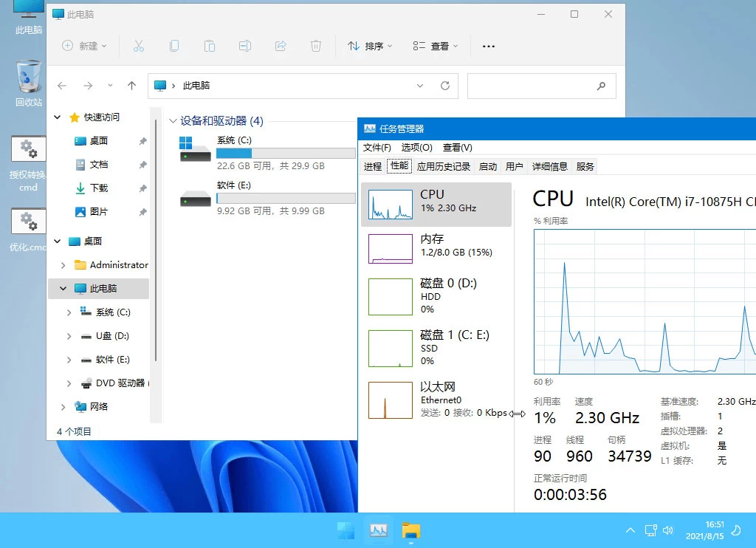Open the 选项 menu in Task Manager
Image resolution: width=756 pixels, height=548 pixels.
(x=416, y=147)
